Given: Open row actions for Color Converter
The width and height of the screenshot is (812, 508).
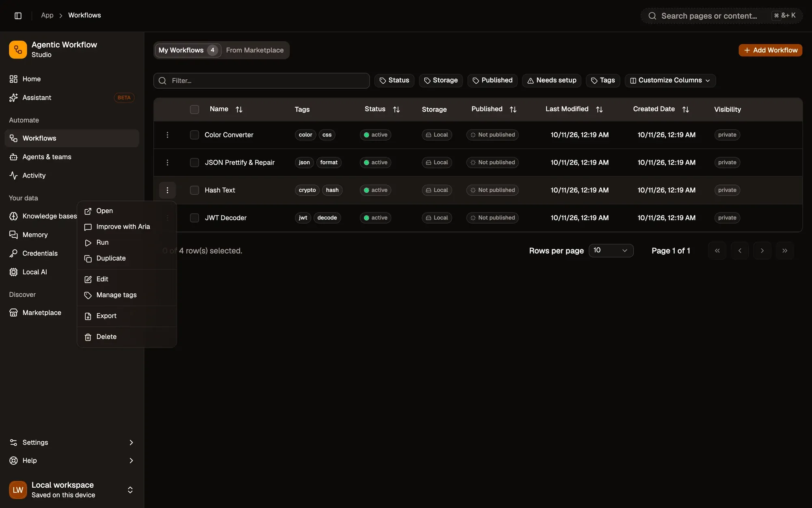Looking at the screenshot, I should coord(167,135).
